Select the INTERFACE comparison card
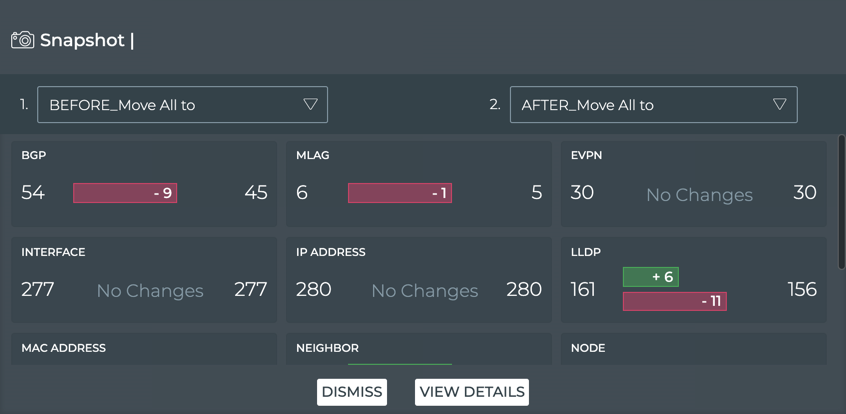 click(x=144, y=280)
